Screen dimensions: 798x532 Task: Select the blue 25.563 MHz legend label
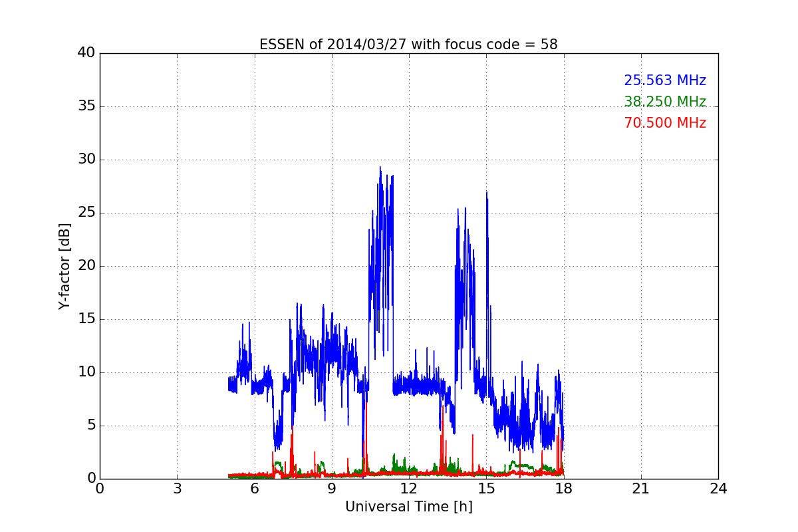(665, 80)
